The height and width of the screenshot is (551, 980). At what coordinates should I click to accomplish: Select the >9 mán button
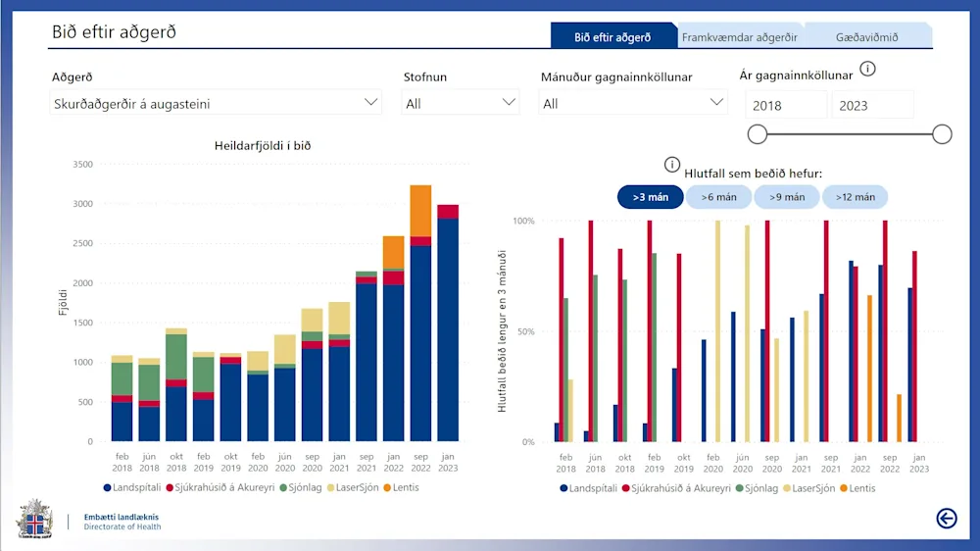click(x=786, y=197)
